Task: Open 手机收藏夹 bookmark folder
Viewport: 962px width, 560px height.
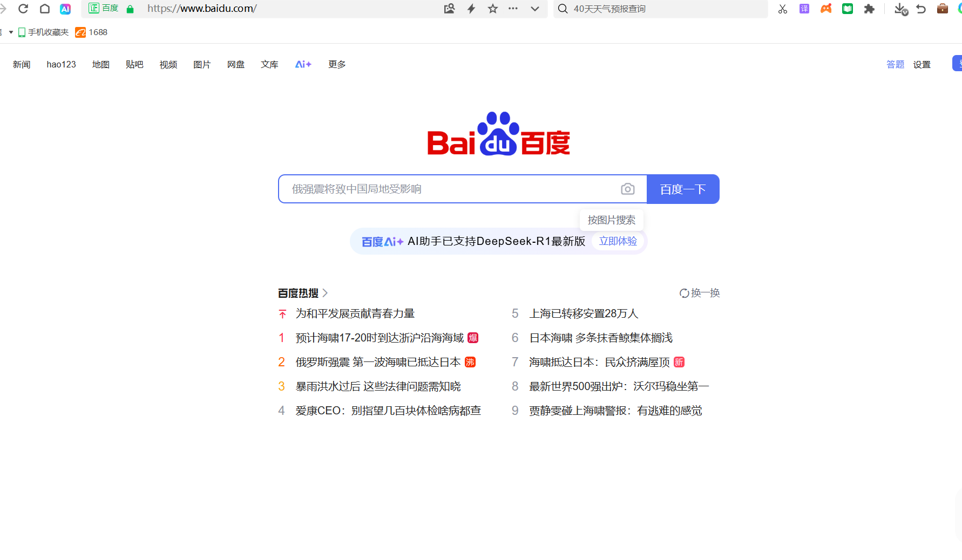Action: tap(43, 32)
